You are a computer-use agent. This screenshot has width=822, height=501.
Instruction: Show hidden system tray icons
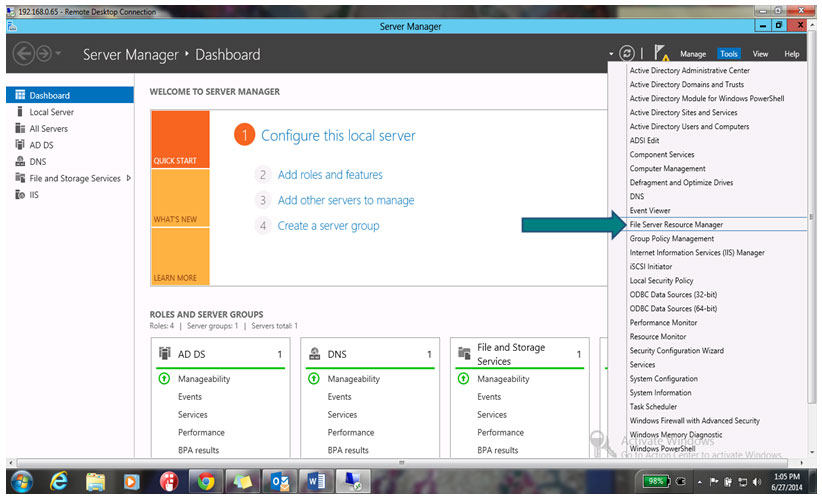(x=699, y=482)
